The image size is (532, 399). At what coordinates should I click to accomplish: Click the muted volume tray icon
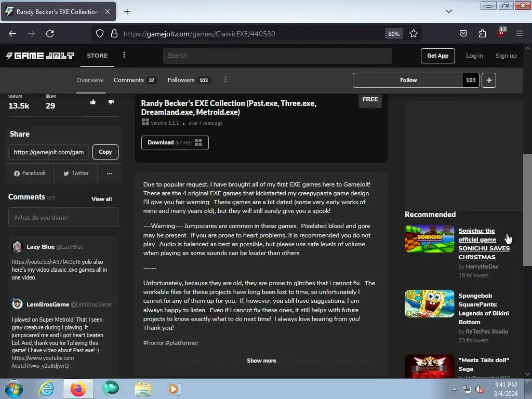click(480, 390)
